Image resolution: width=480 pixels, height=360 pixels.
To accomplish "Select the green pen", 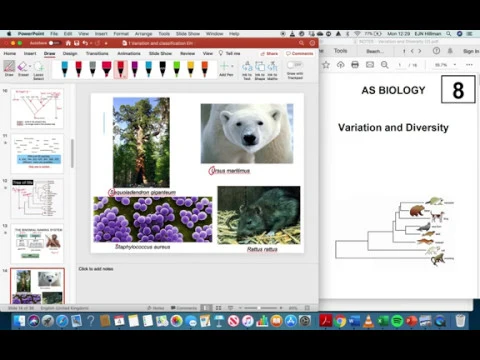I will 177,68.
